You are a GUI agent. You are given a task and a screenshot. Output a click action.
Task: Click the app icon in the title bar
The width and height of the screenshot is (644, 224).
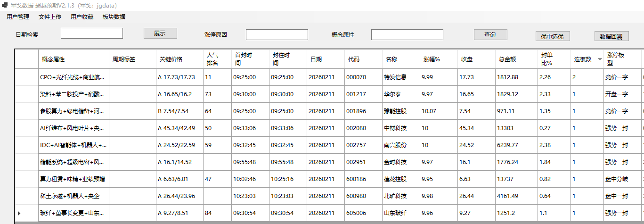click(5, 5)
